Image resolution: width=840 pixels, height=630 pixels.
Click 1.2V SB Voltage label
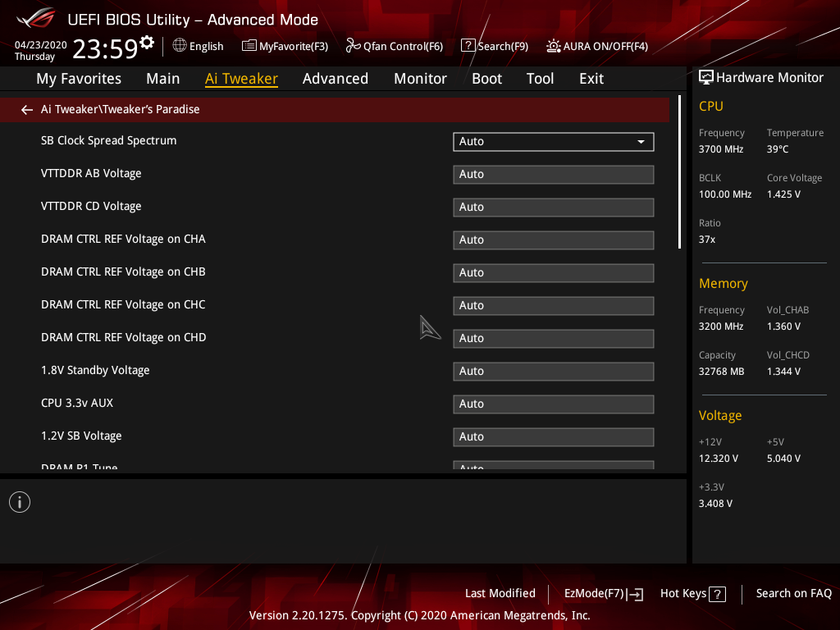pos(81,436)
